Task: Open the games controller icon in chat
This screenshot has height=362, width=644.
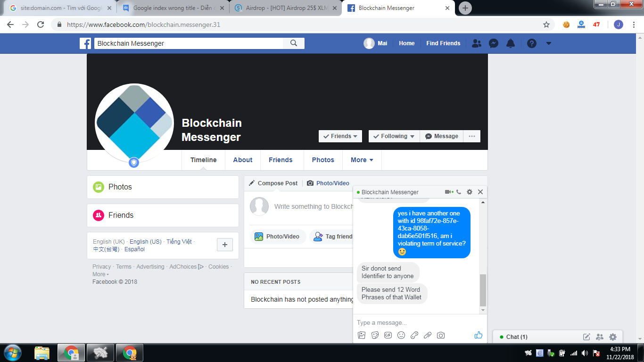Action: [x=414, y=335]
